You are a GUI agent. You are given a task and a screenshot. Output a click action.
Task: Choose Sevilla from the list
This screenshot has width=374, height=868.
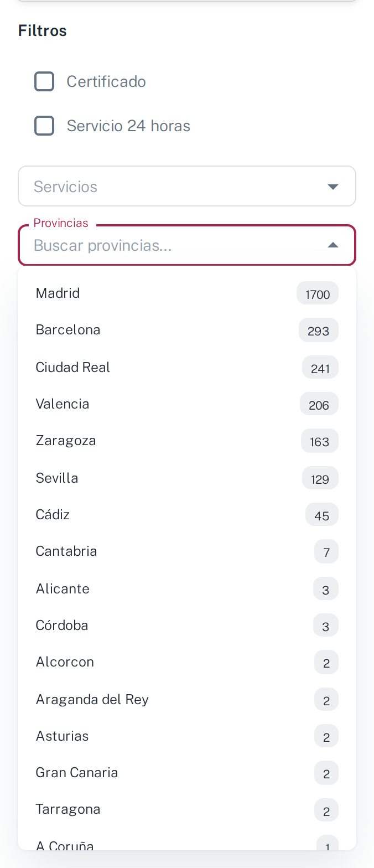[187, 478]
